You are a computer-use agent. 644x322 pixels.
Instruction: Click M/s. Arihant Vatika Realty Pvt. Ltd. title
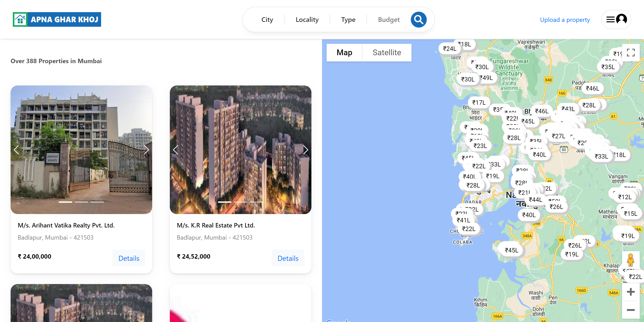66,225
